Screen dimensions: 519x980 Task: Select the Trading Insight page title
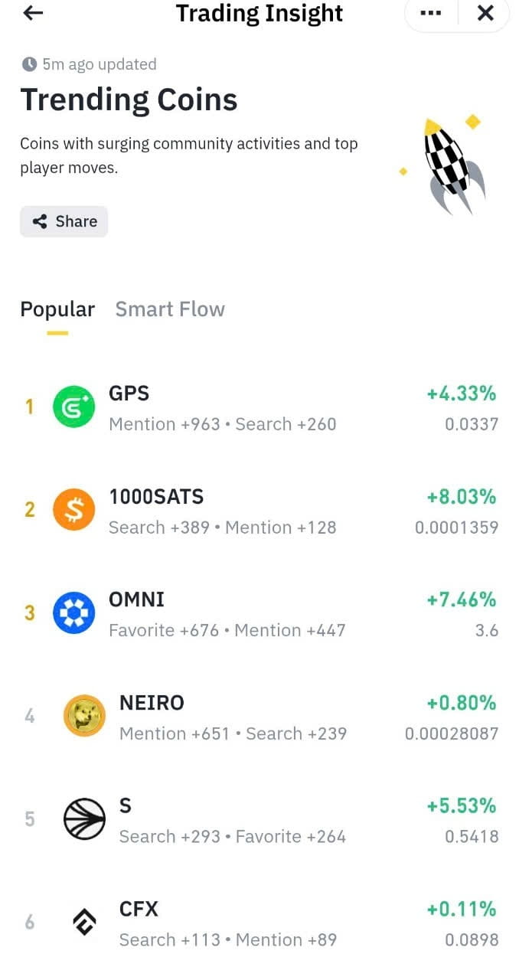[x=259, y=13]
